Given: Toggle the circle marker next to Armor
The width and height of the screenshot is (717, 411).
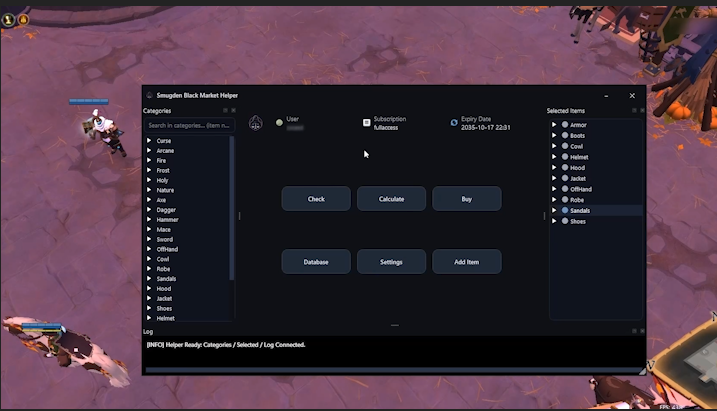Looking at the screenshot, I should click(x=565, y=125).
